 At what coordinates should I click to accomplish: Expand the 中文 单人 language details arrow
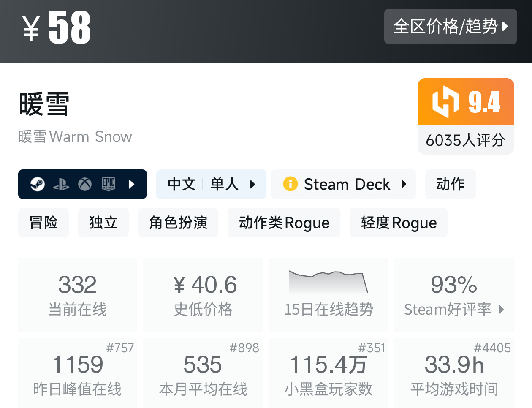tap(253, 184)
